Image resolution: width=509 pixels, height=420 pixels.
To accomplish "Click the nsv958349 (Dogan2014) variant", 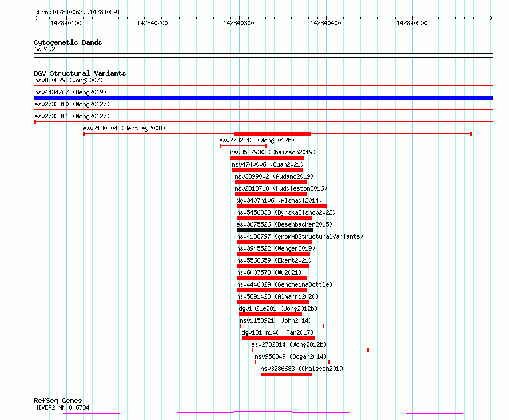I will [292, 362].
